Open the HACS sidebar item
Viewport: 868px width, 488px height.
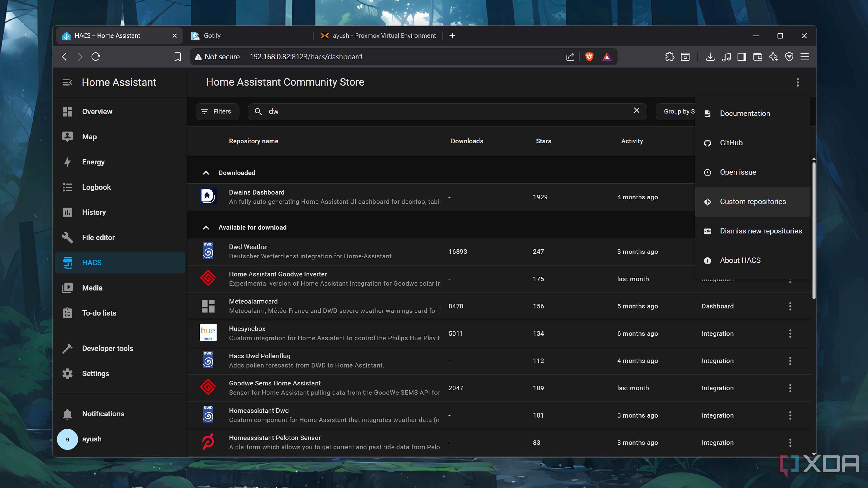[120, 262]
